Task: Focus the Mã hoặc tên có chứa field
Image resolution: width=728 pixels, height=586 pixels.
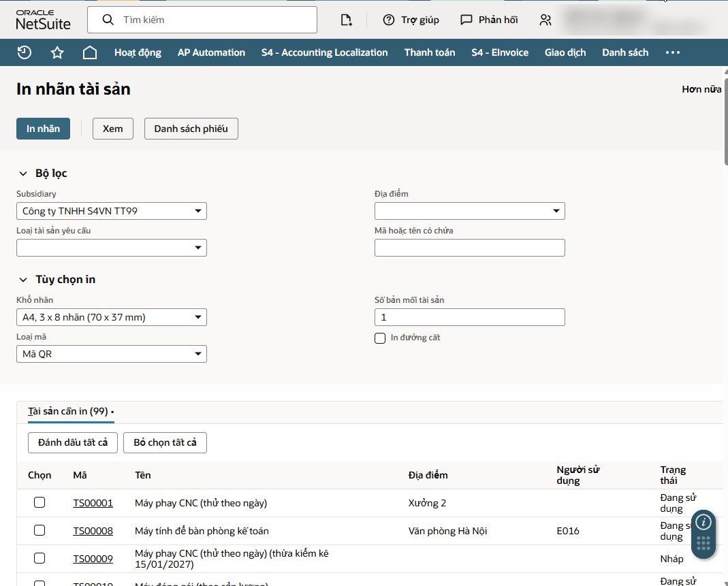Action: click(470, 248)
